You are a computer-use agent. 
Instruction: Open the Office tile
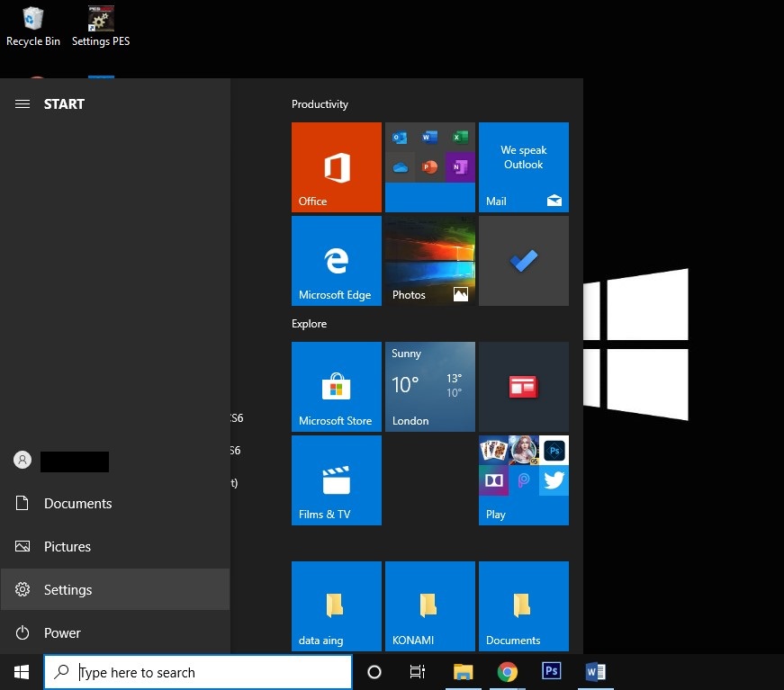pyautogui.click(x=337, y=167)
